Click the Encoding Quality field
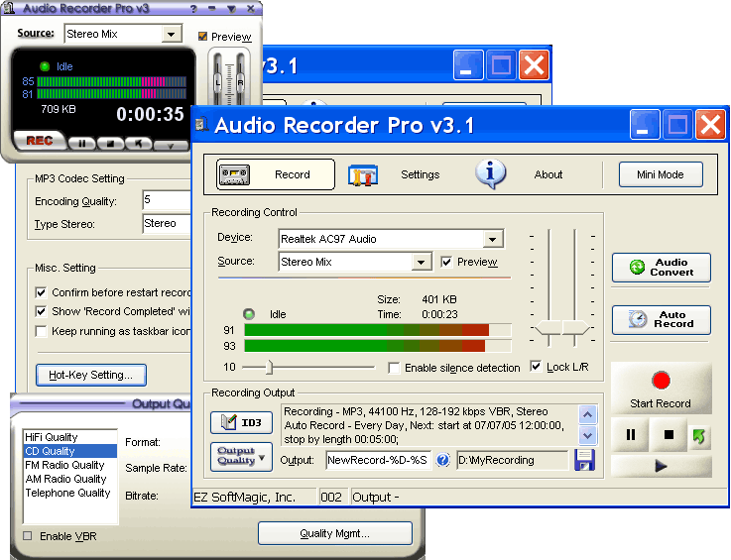 [x=167, y=200]
